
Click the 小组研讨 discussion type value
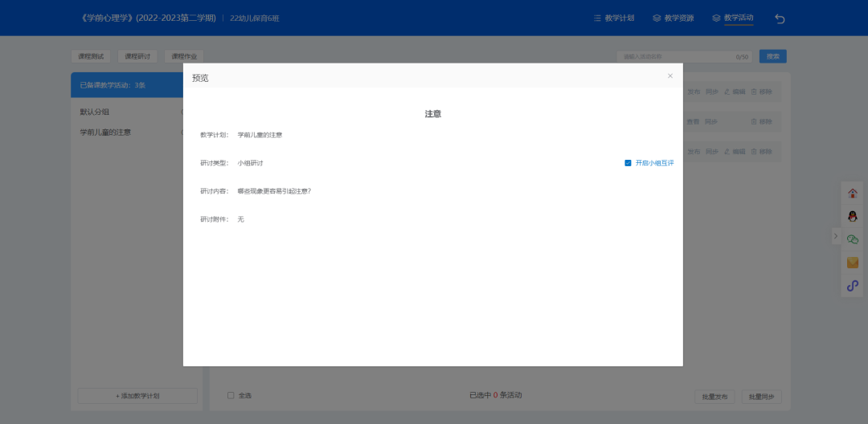[250, 163]
